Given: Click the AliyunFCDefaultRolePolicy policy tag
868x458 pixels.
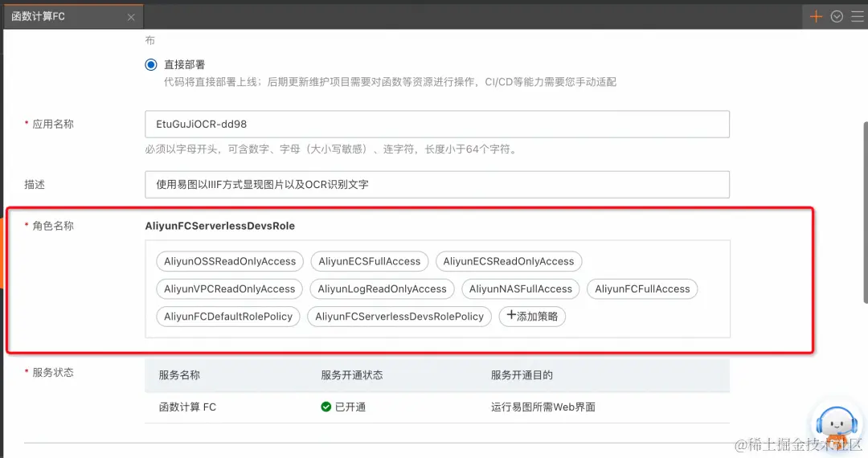Looking at the screenshot, I should click(228, 317).
